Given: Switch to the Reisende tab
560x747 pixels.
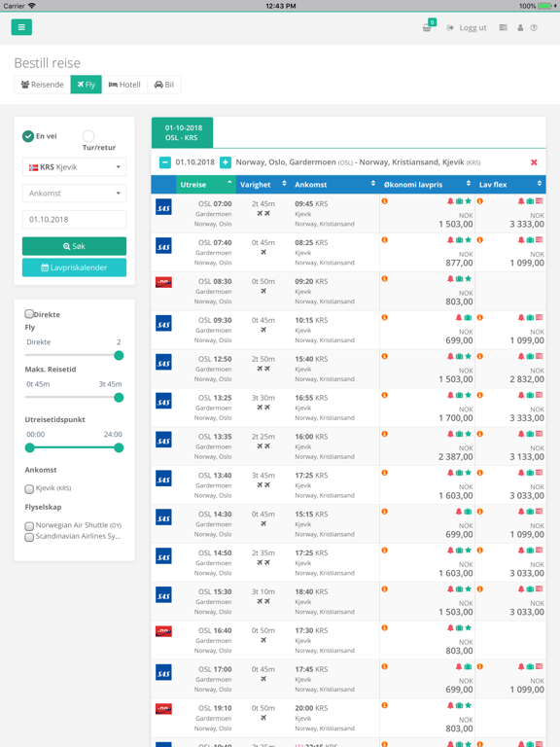Looking at the screenshot, I should click(43, 85).
